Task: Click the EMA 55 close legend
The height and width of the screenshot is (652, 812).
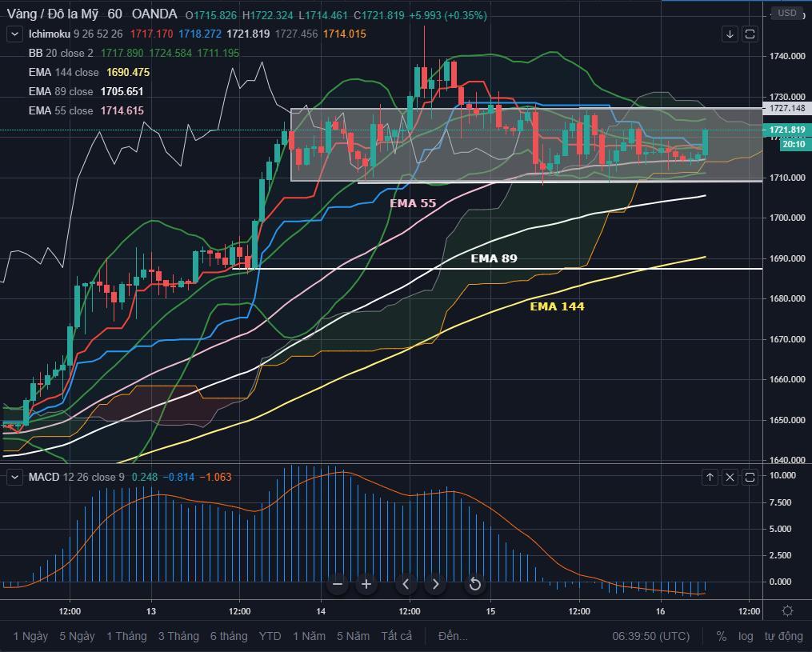Action: 61,111
